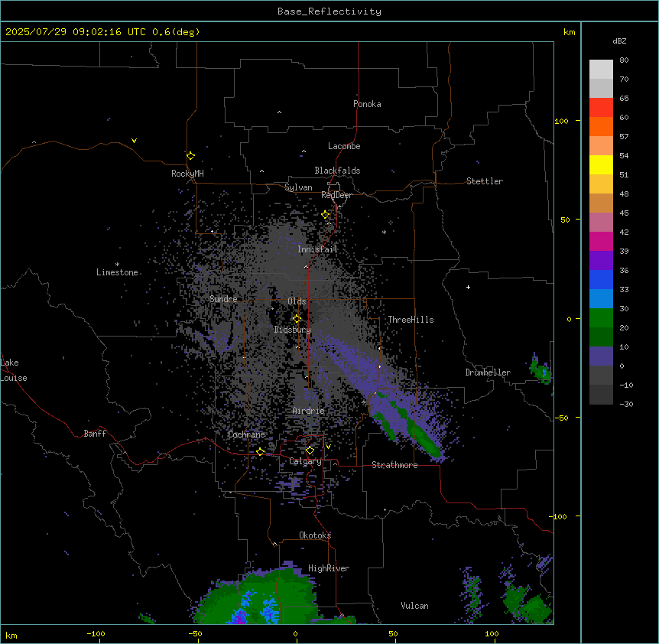Click the 50 tick on right axis
Image resolution: width=659 pixels, height=644 pixels.
pyautogui.click(x=565, y=220)
